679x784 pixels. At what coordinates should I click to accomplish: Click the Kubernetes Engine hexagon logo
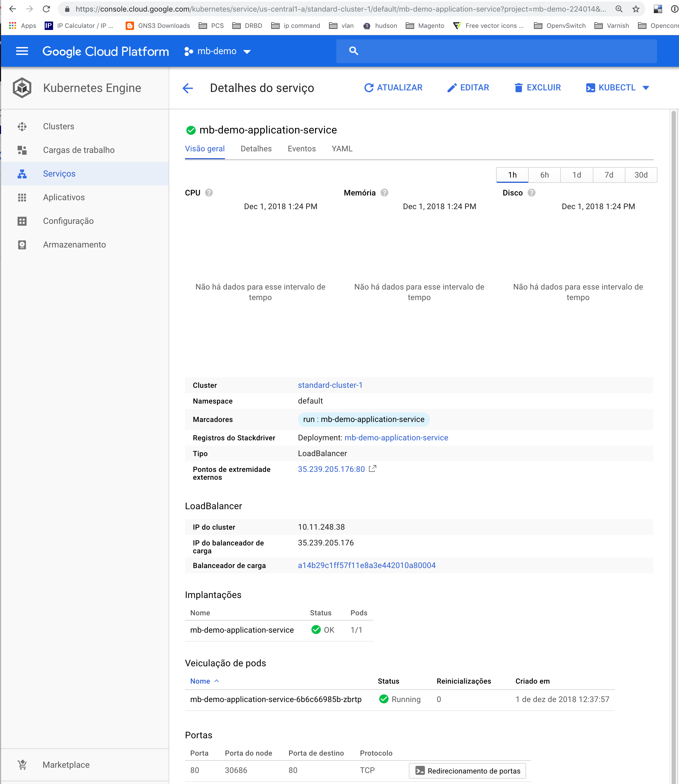22,88
